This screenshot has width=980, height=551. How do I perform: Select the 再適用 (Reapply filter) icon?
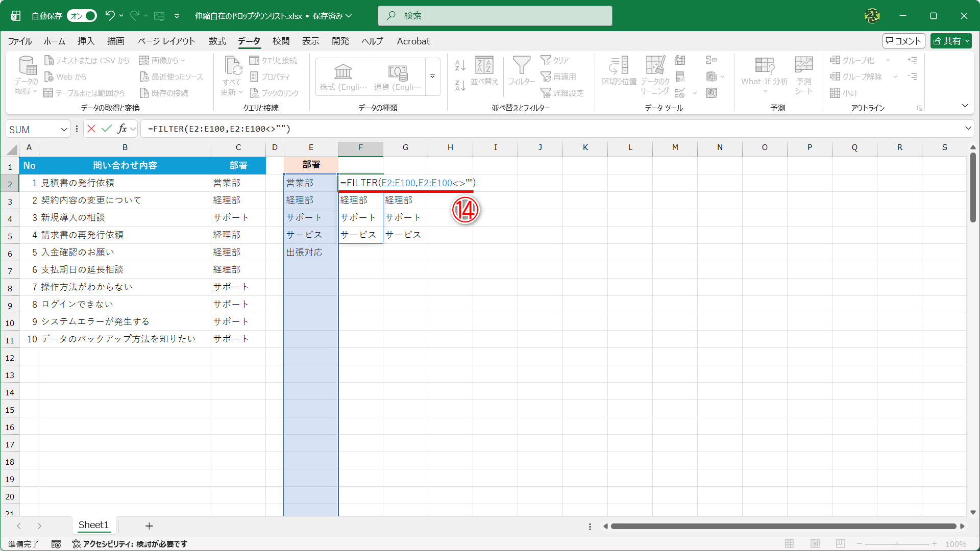[559, 77]
